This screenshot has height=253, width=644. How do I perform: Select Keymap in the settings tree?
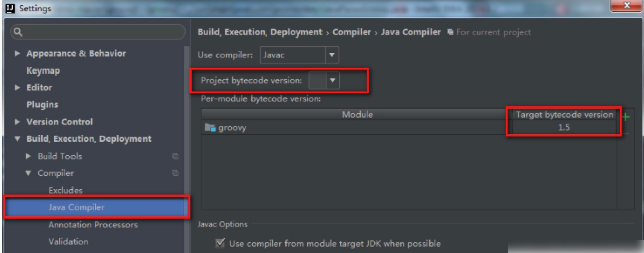pos(43,70)
